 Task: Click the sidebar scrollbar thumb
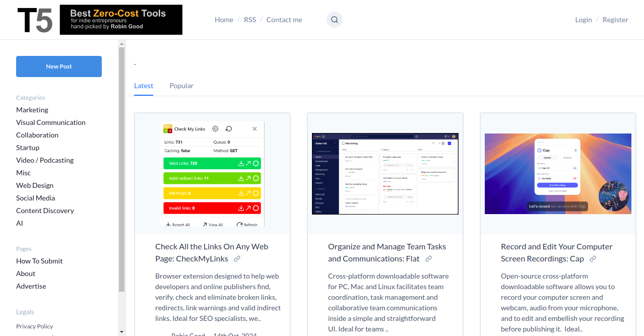click(x=121, y=170)
